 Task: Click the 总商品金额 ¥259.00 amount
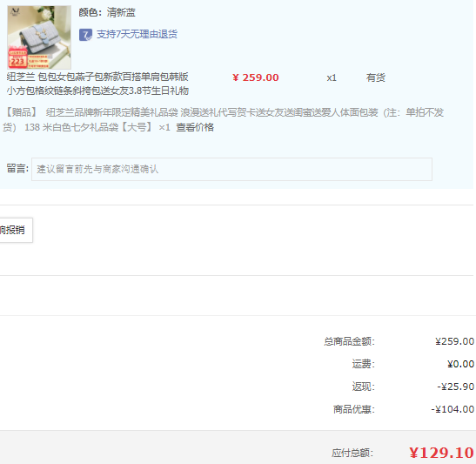pos(454,341)
